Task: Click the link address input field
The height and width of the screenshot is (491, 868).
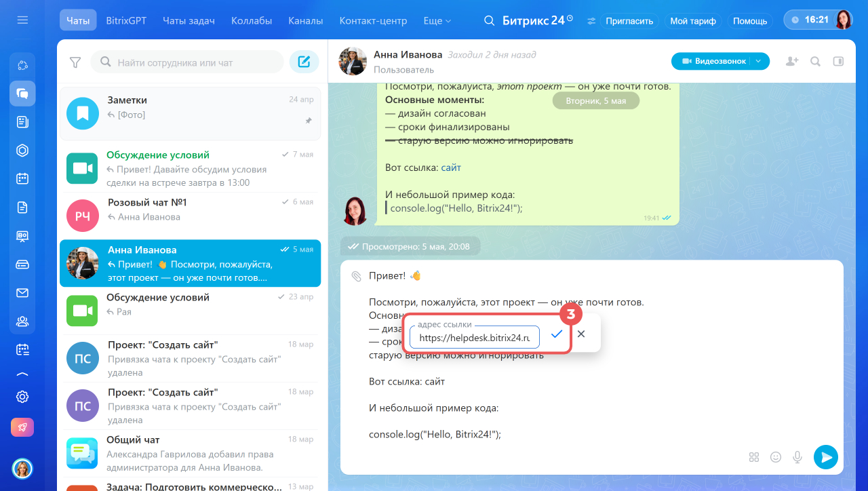Action: coord(475,337)
